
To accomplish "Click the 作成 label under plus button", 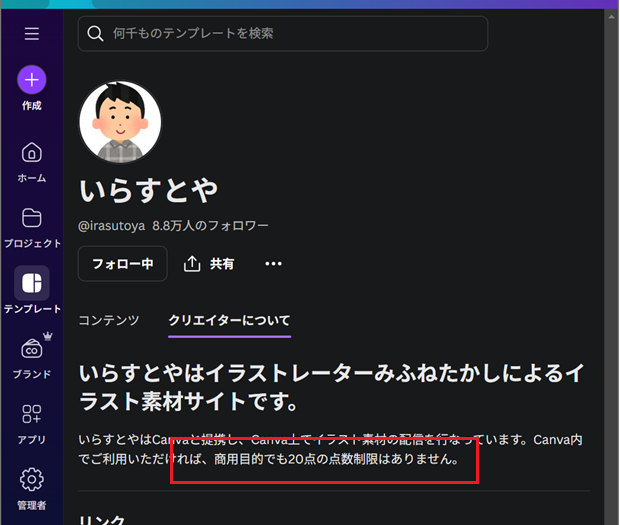I will coord(32,106).
